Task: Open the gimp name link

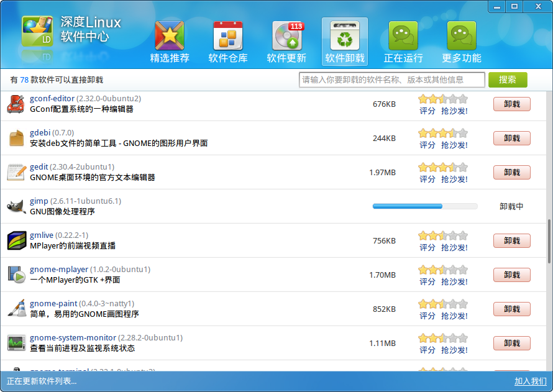Action: click(x=39, y=201)
